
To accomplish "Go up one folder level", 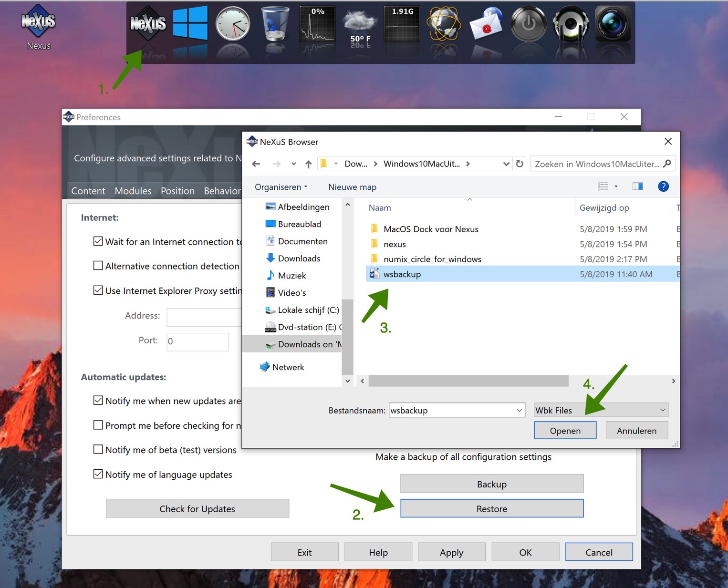I will [x=309, y=164].
